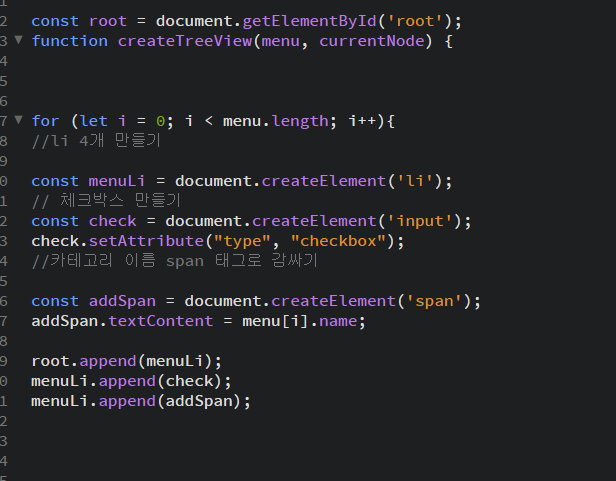Click the 'menuLi.append(addSpan);' line
Image resolution: width=616 pixels, height=481 pixels.
click(x=141, y=402)
